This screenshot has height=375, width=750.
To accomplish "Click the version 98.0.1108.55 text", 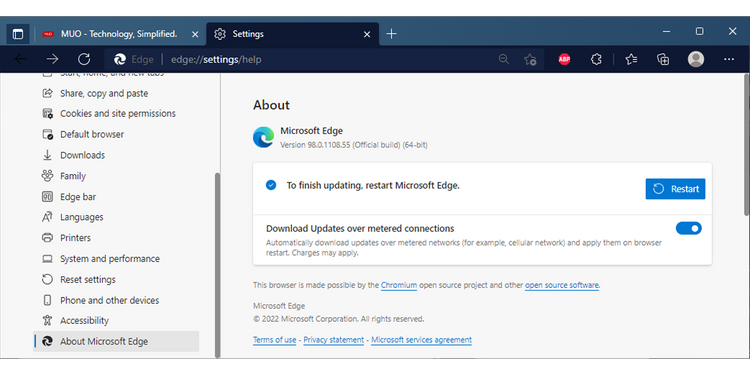I will [x=354, y=144].
